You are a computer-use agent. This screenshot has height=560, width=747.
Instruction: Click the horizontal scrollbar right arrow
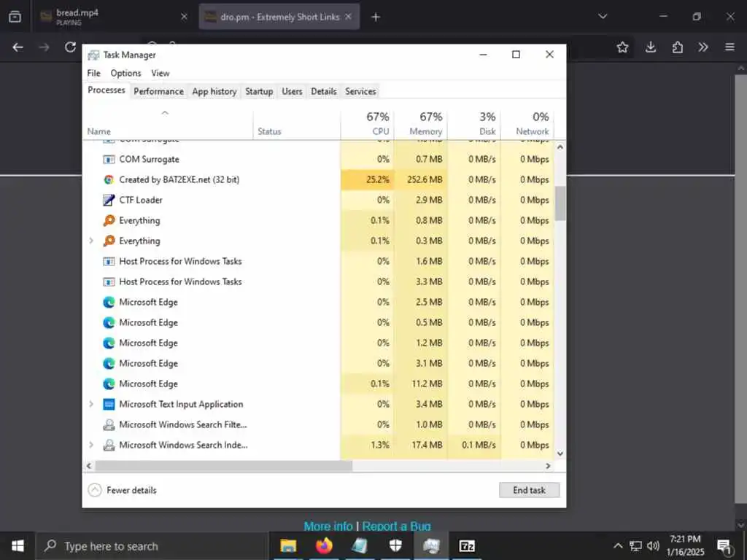pyautogui.click(x=548, y=466)
